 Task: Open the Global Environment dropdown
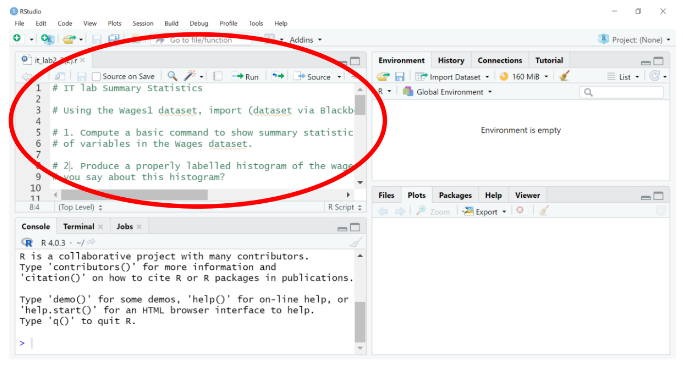[447, 92]
